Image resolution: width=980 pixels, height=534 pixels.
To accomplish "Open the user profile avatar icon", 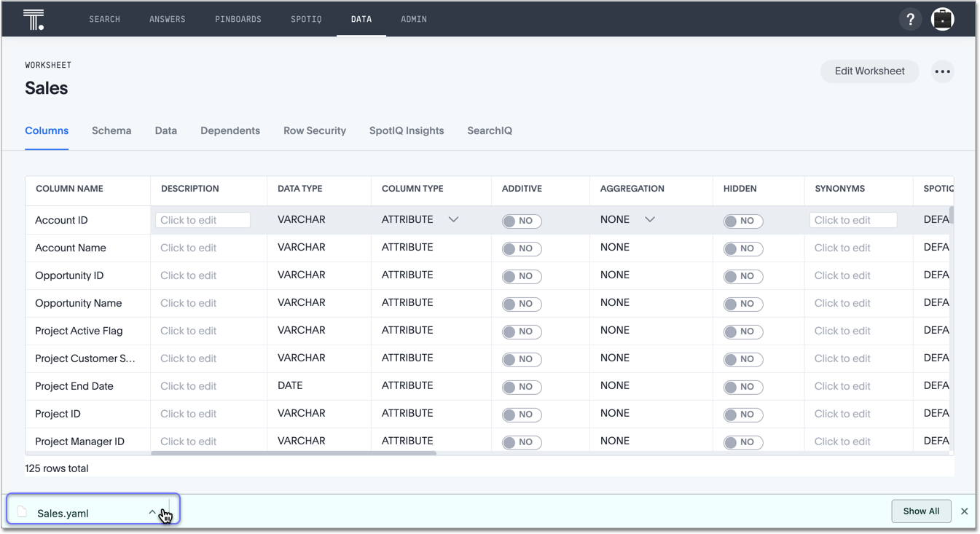I will [943, 19].
